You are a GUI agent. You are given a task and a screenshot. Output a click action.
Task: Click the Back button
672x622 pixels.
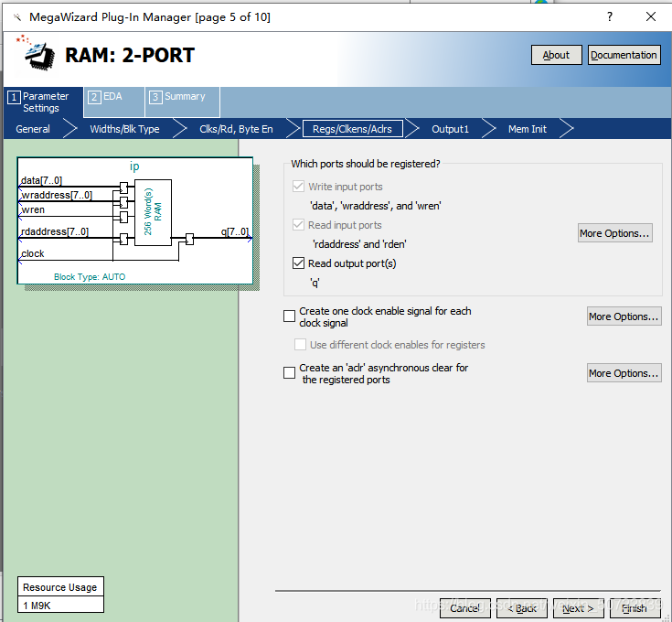tap(521, 608)
